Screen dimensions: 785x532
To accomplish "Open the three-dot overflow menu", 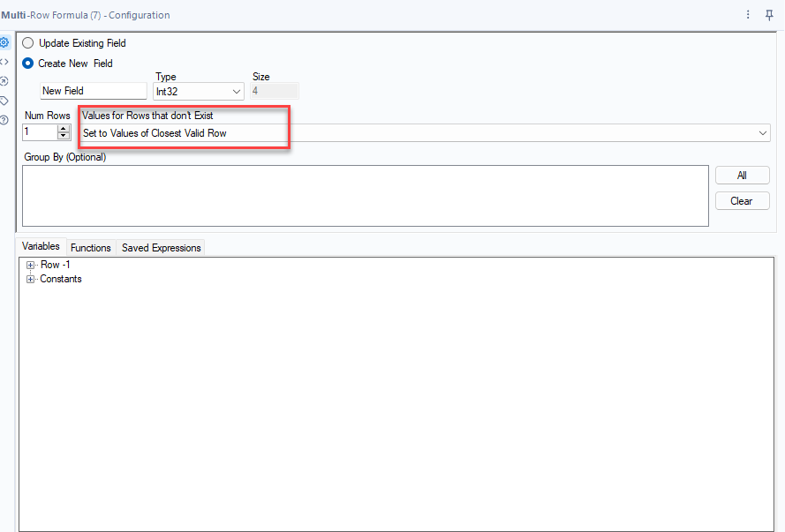I will coord(747,15).
